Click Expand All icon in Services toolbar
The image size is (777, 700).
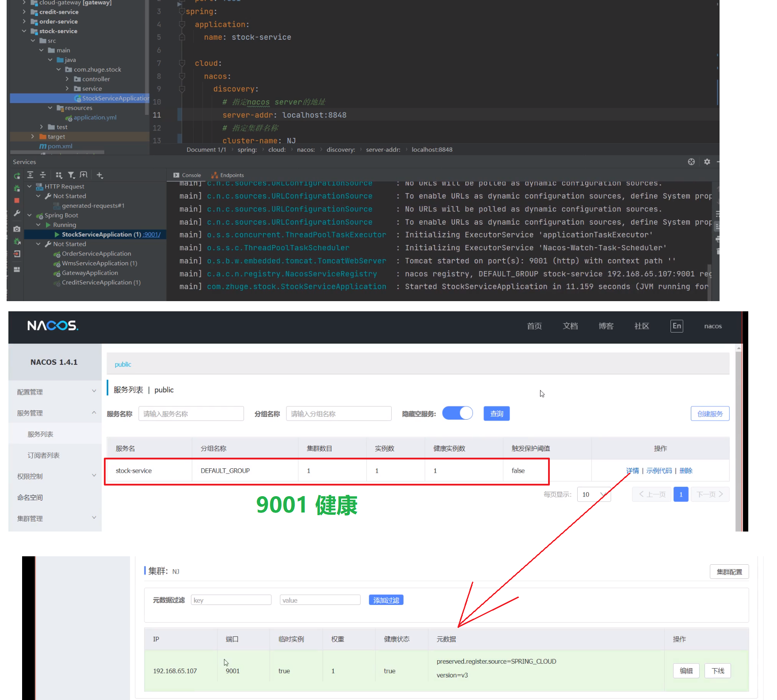pos(30,175)
